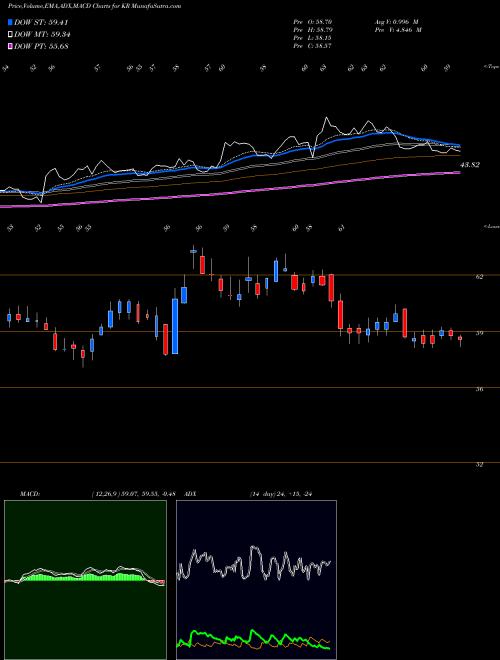500x660 pixels.
Task: Click the ADX (14 day) values text
Action: tap(281, 494)
